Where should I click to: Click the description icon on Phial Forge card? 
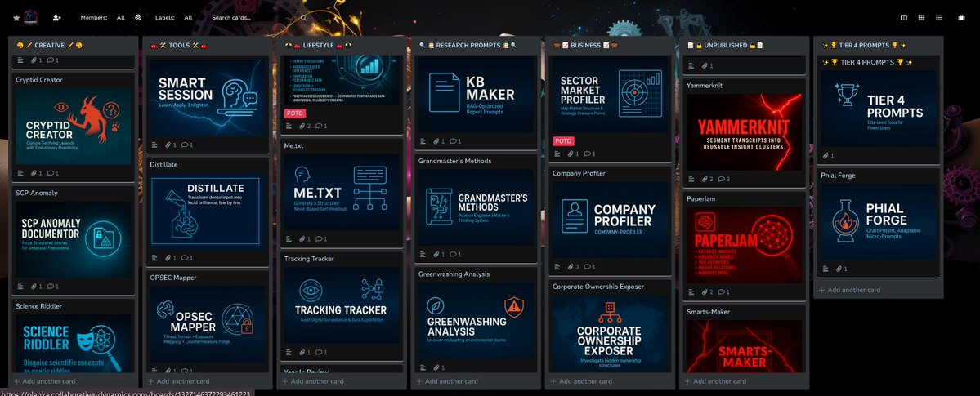point(825,269)
